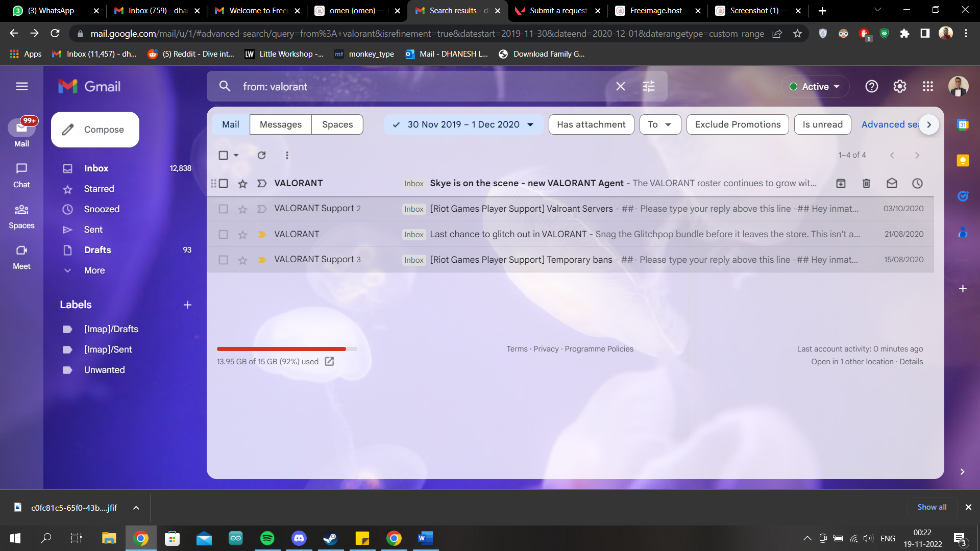Star the Temporary bans email
The image size is (980, 551).
click(x=242, y=260)
